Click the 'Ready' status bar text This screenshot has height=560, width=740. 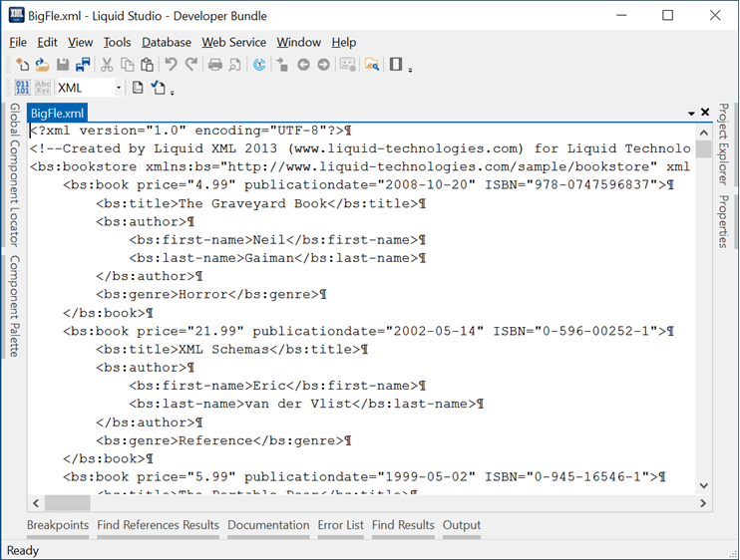point(23,551)
